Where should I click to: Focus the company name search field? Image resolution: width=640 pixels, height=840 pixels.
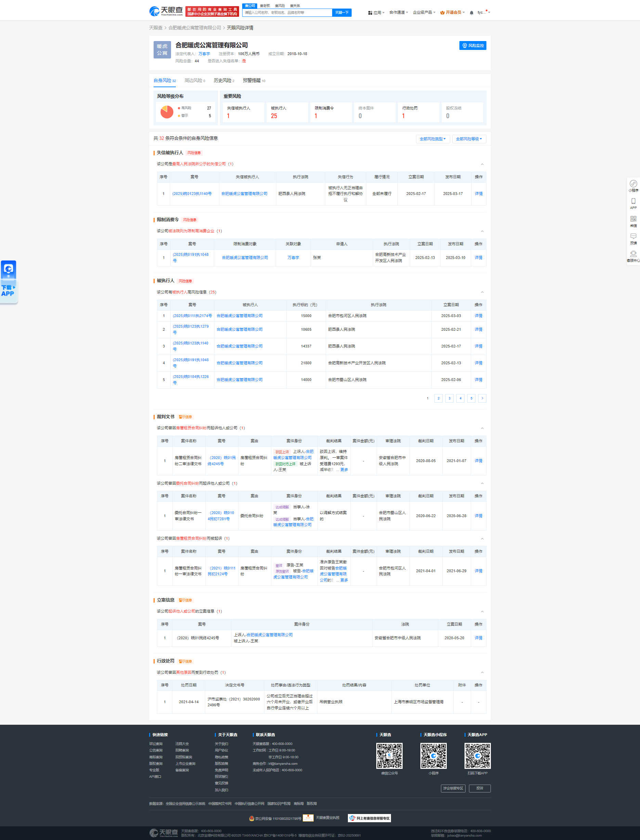[x=287, y=13]
